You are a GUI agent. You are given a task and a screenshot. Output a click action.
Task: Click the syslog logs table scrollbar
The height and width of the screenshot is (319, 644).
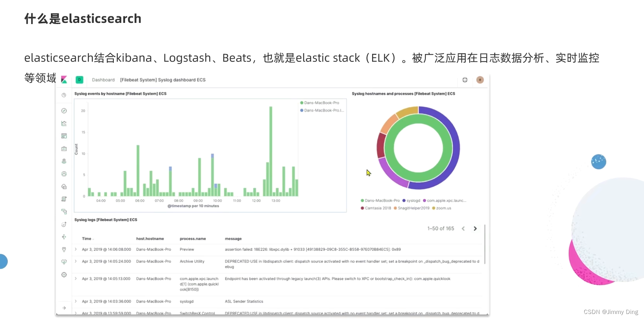485,244
